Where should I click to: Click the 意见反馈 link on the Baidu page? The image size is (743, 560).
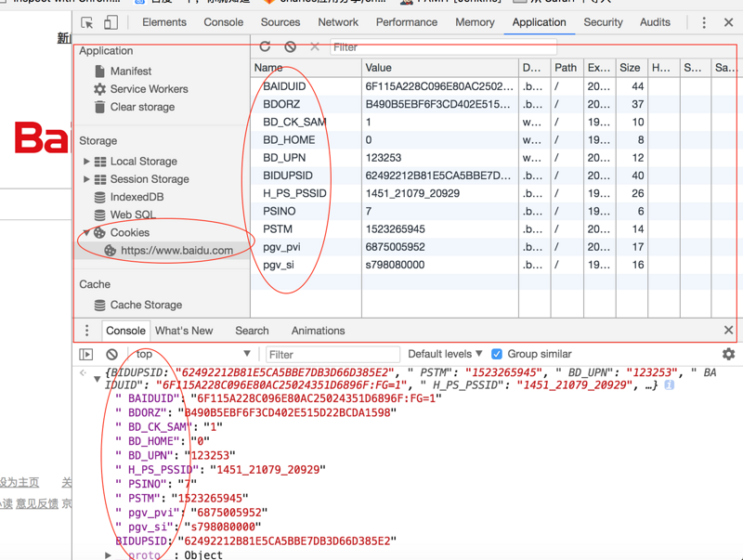click(37, 503)
